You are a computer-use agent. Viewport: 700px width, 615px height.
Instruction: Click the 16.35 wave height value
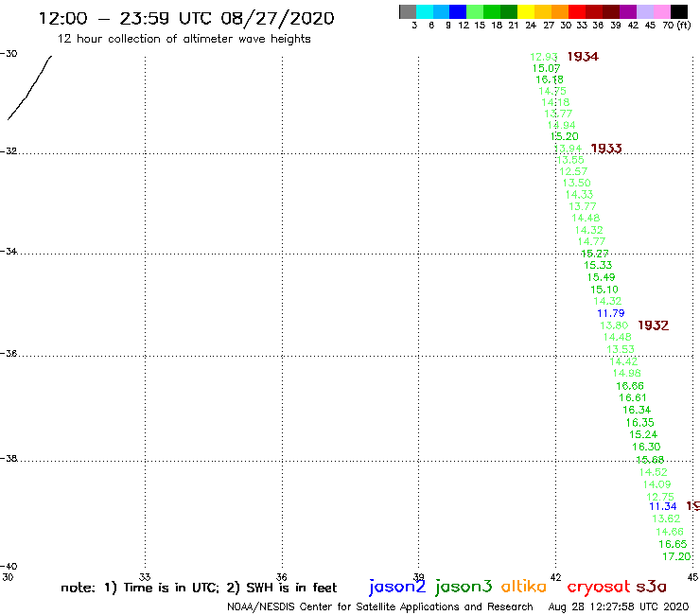(639, 423)
